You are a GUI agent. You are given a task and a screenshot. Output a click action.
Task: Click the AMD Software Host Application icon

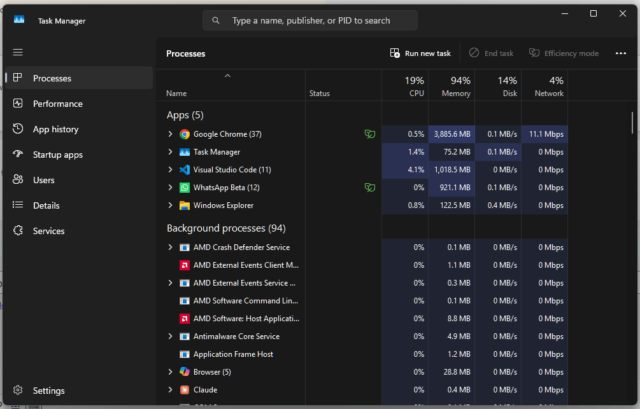184,319
